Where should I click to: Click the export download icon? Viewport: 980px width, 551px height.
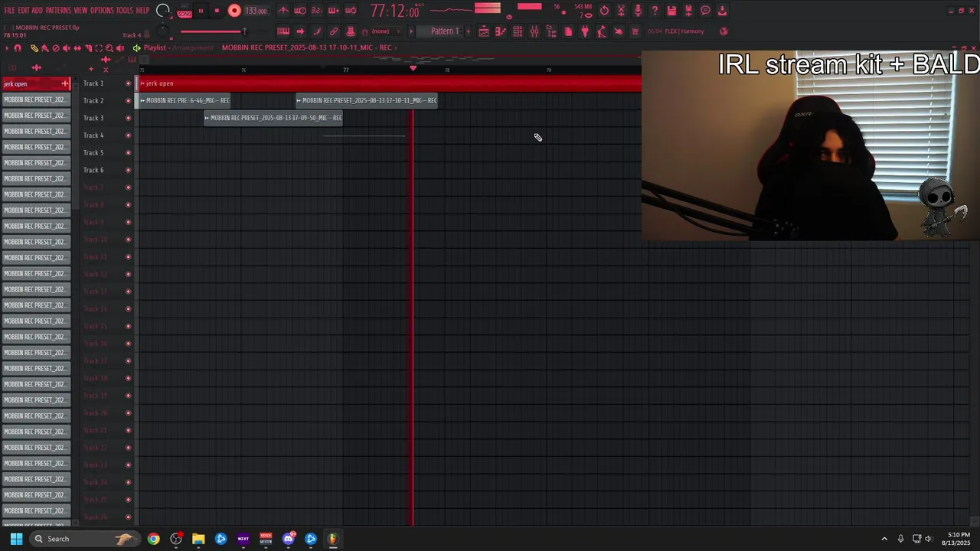[722, 11]
